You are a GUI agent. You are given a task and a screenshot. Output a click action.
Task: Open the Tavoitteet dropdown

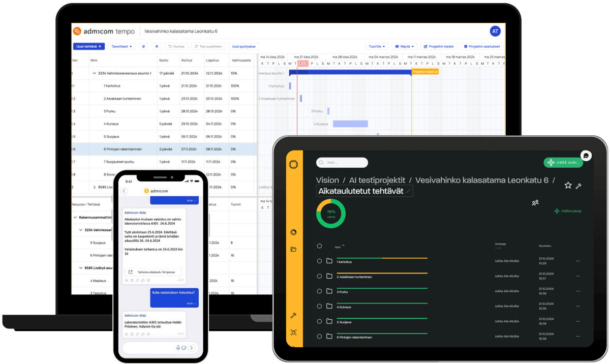(122, 46)
